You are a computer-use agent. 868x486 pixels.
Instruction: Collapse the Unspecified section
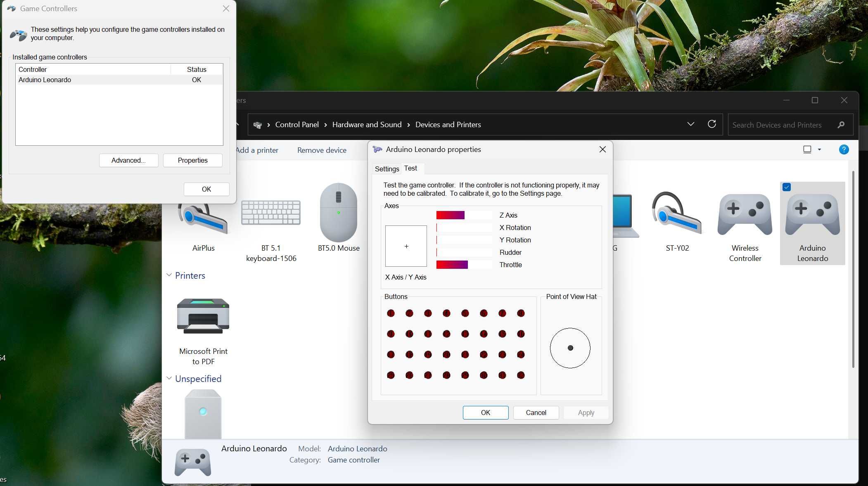click(169, 378)
